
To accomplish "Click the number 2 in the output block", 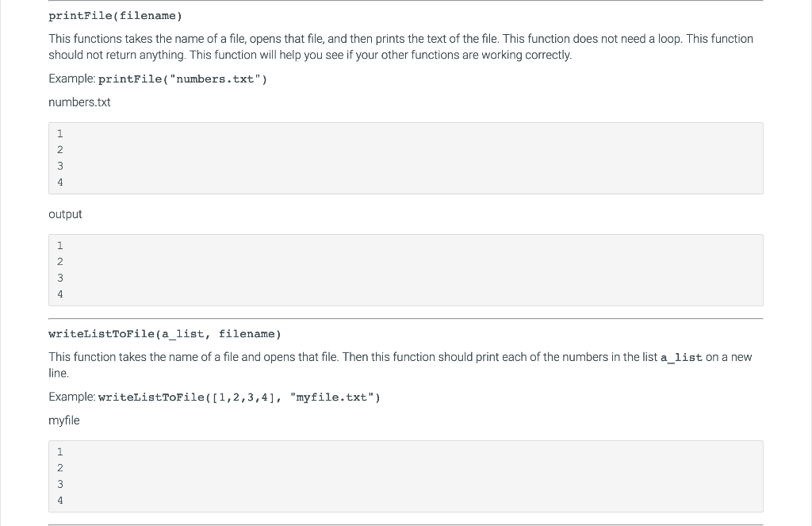I will click(60, 262).
